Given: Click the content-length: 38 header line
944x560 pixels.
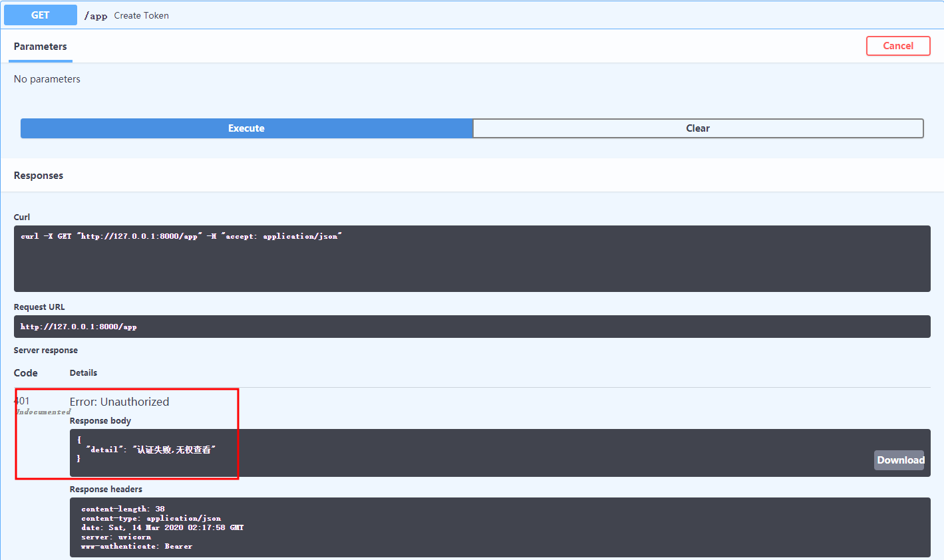Looking at the screenshot, I should [x=123, y=509].
